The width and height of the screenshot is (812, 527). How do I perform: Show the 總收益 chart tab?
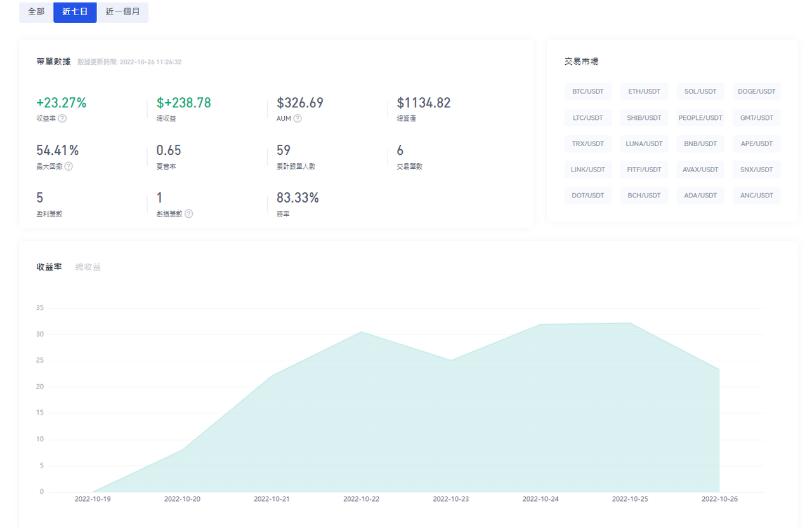[88, 267]
